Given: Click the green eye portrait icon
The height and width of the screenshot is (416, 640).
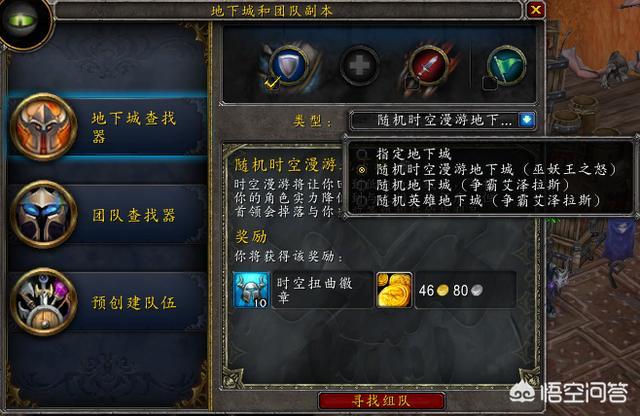Looking at the screenshot, I should pos(24,20).
